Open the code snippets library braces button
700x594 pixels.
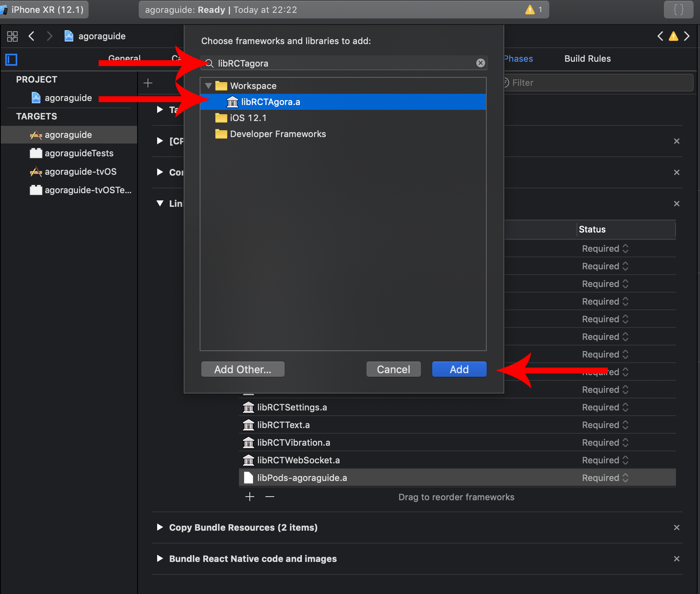678,10
